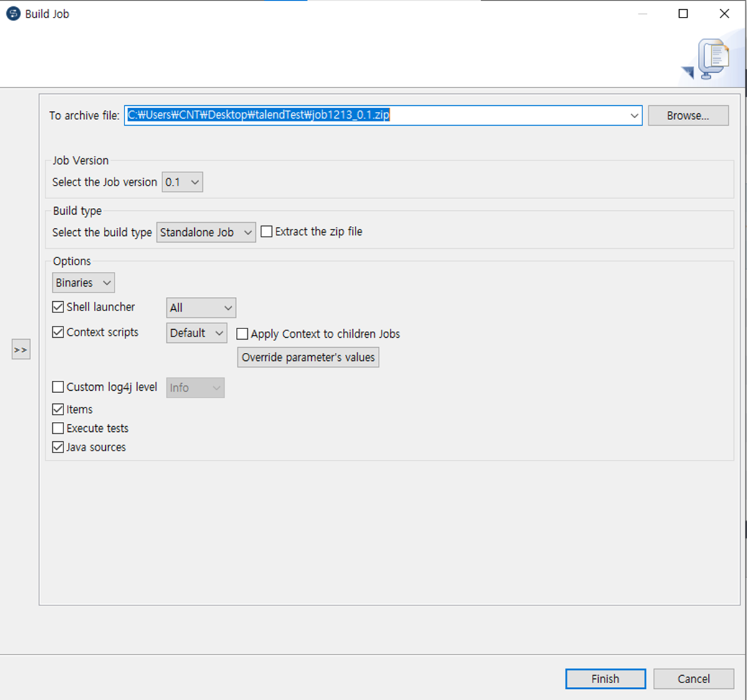Uncheck the Items checkbox
Image resolution: width=747 pixels, height=700 pixels.
(58, 409)
